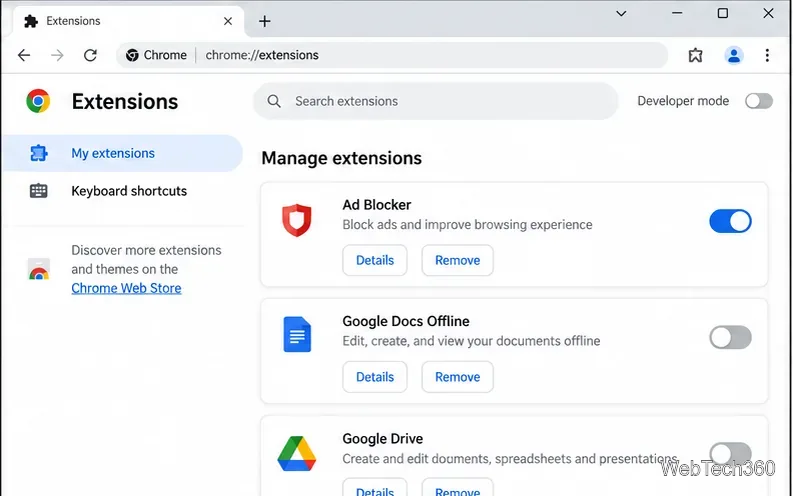Switch to the Extensions browser tab
Viewport: 793px width, 496px height.
pyautogui.click(x=127, y=21)
